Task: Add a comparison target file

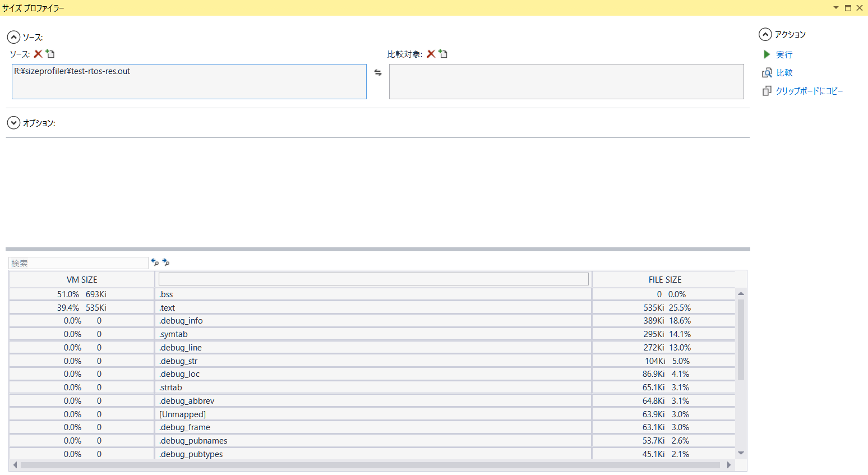Action: pyautogui.click(x=444, y=54)
